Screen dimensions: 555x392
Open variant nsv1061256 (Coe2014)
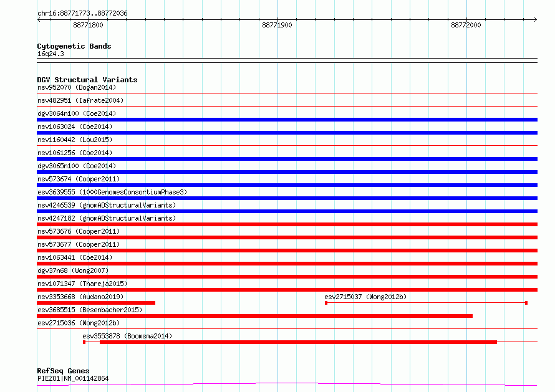pos(75,153)
